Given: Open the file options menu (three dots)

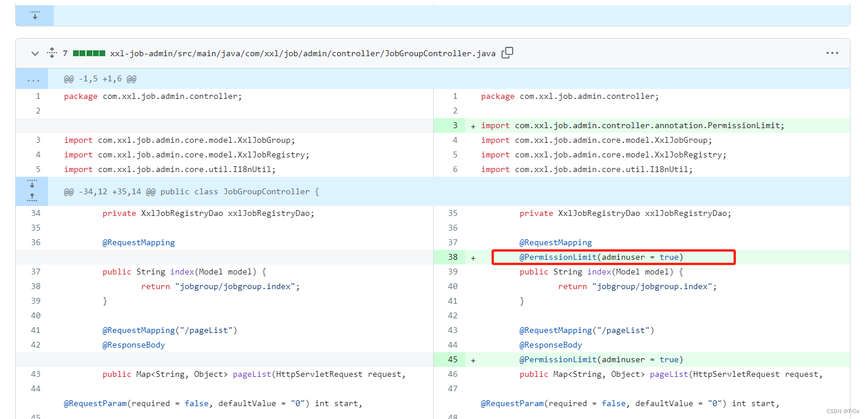Looking at the screenshot, I should (832, 53).
